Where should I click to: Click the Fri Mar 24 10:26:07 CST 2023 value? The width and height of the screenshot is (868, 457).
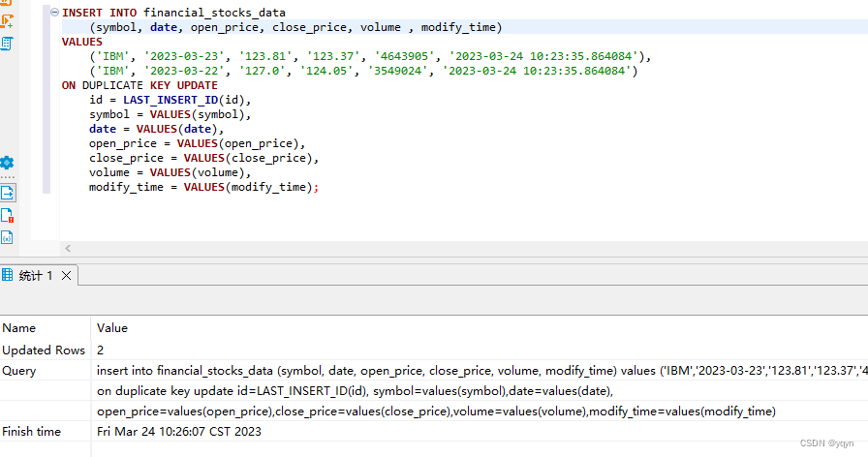pyautogui.click(x=179, y=432)
